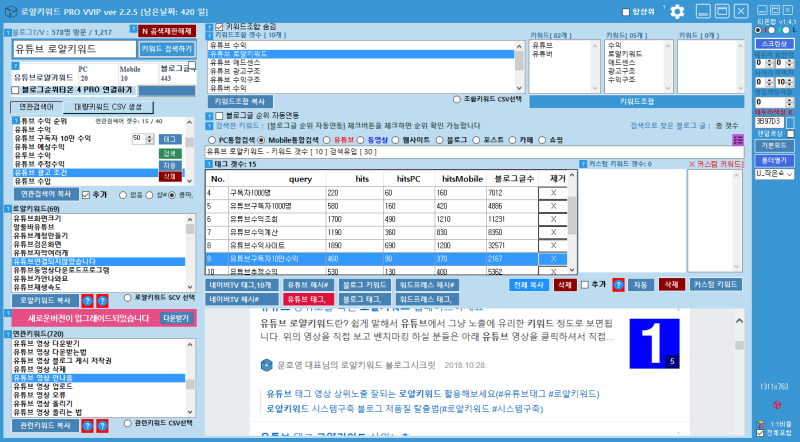This screenshot has height=442, width=800.
Task: Click the blue result thumbnail numbered 1
Action: tap(655, 343)
